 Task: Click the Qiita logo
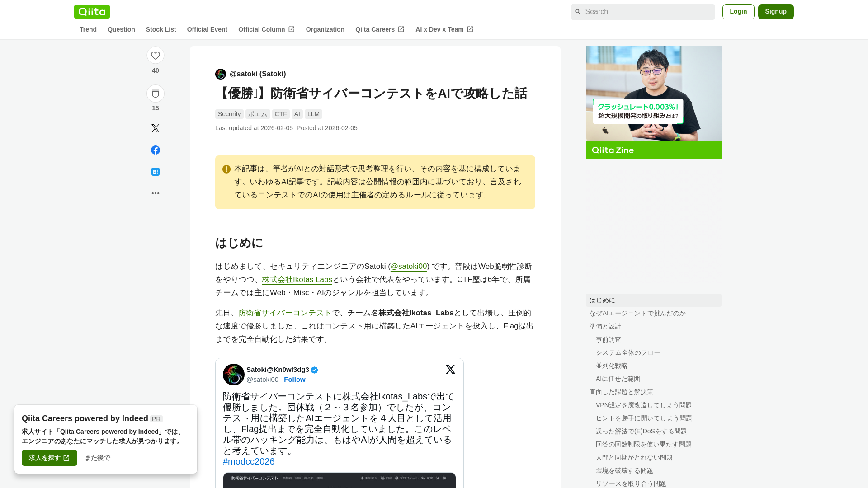point(92,11)
